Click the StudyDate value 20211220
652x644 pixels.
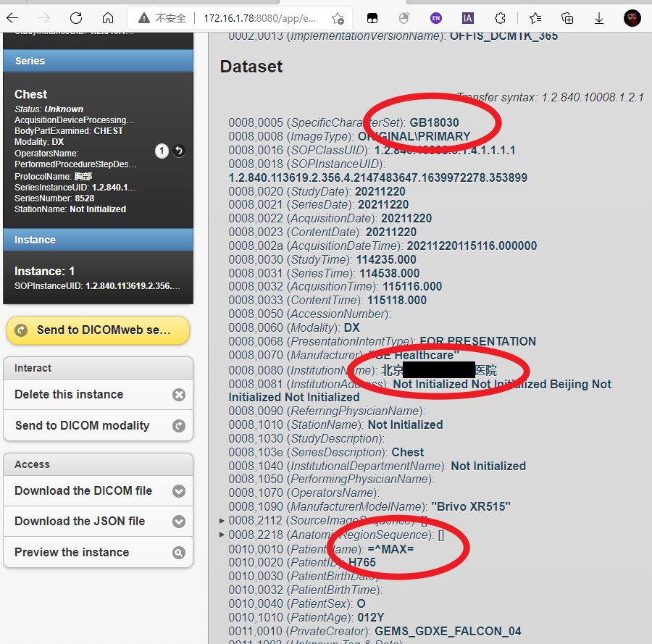(x=380, y=192)
